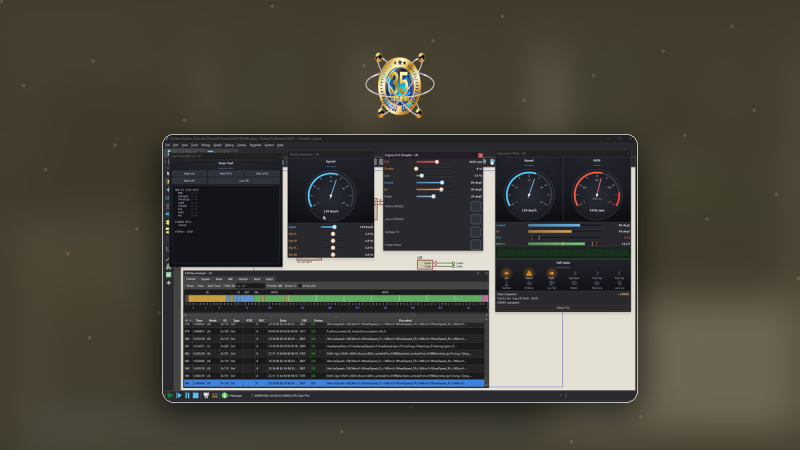Switch to Inject tab in CAN Bus Analyzer
Image resolution: width=800 pixels, height=450 pixels.
269,279
